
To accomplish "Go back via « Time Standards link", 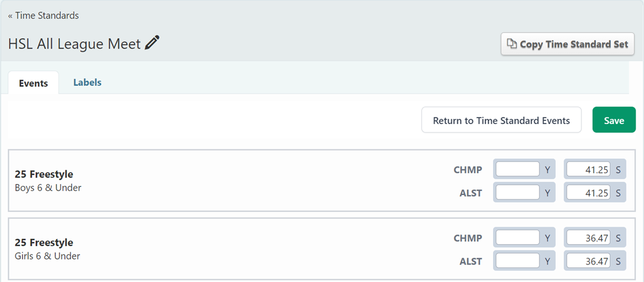I will [x=43, y=15].
